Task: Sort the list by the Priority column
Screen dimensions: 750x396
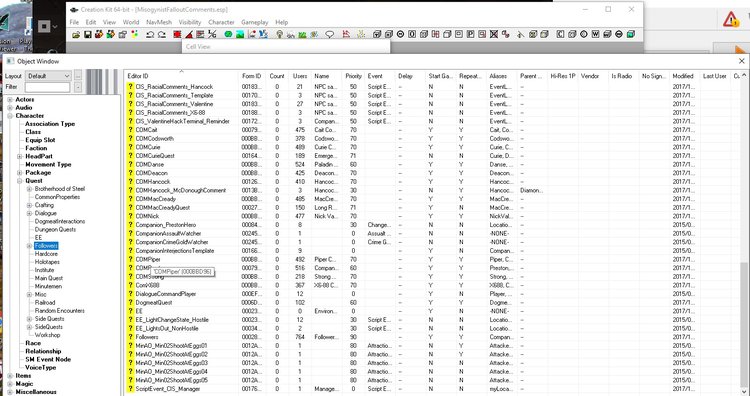Action: point(353,76)
